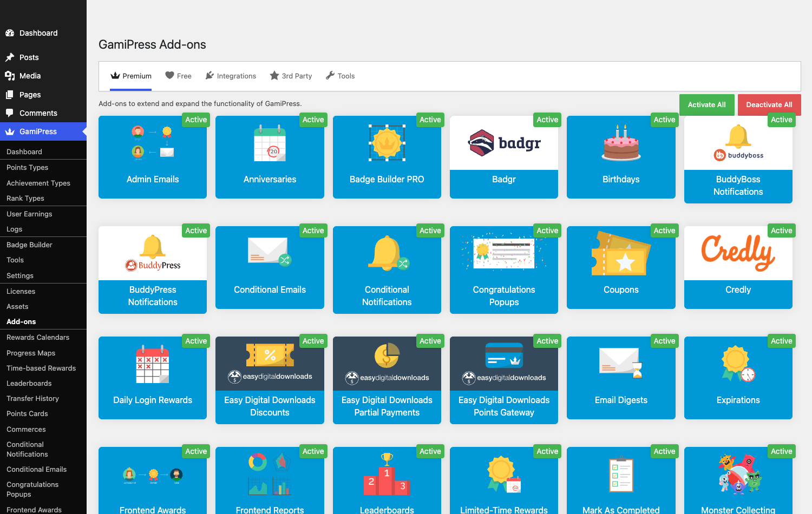Screen dimensions: 812x514
Task: Open the Tools tab
Action: click(x=340, y=76)
